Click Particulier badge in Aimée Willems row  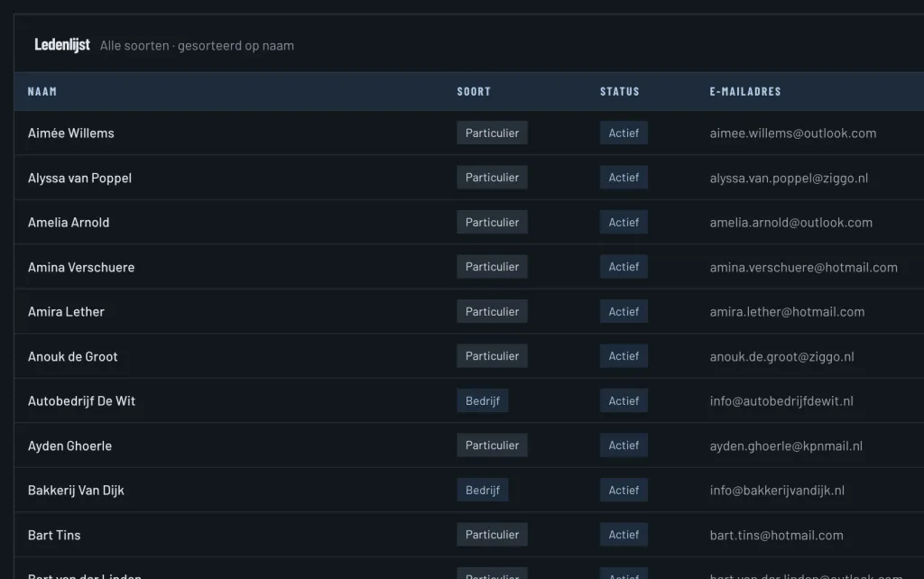[492, 133]
